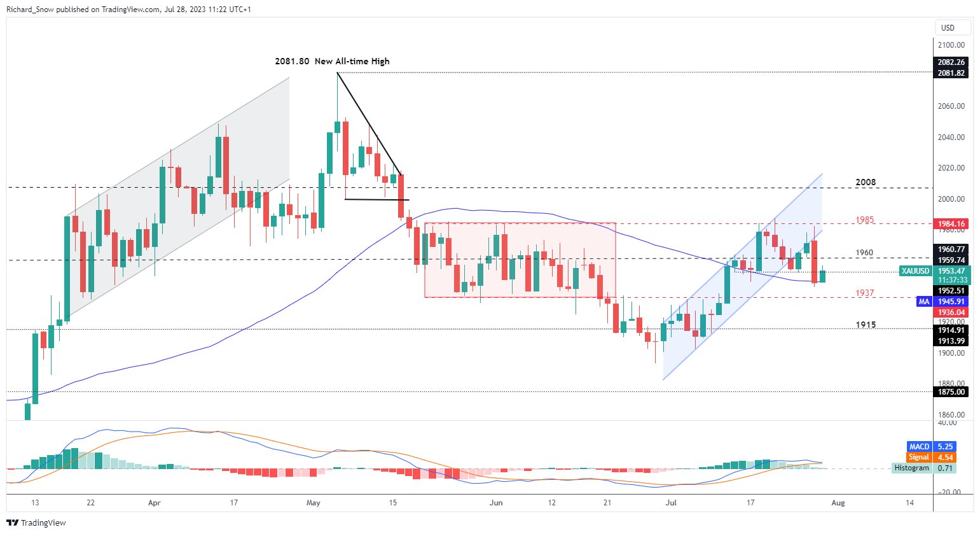Click the 11:37:33 countdown timer label

click(x=951, y=280)
